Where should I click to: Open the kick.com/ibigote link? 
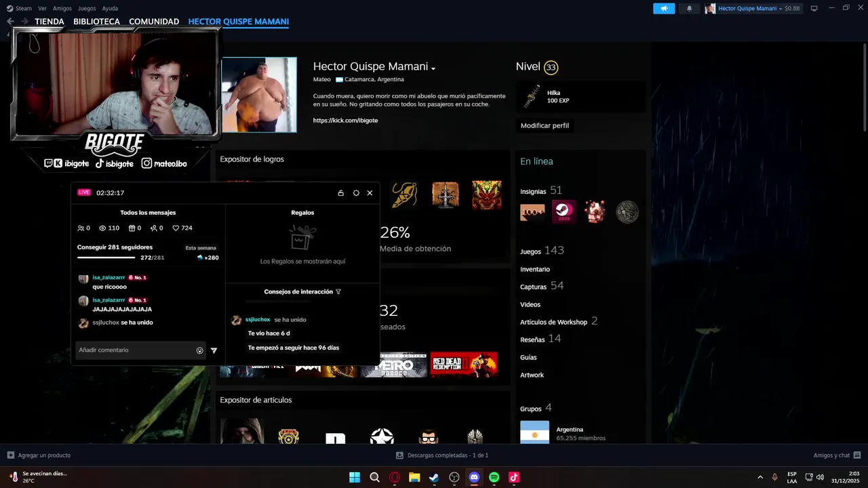coord(345,121)
